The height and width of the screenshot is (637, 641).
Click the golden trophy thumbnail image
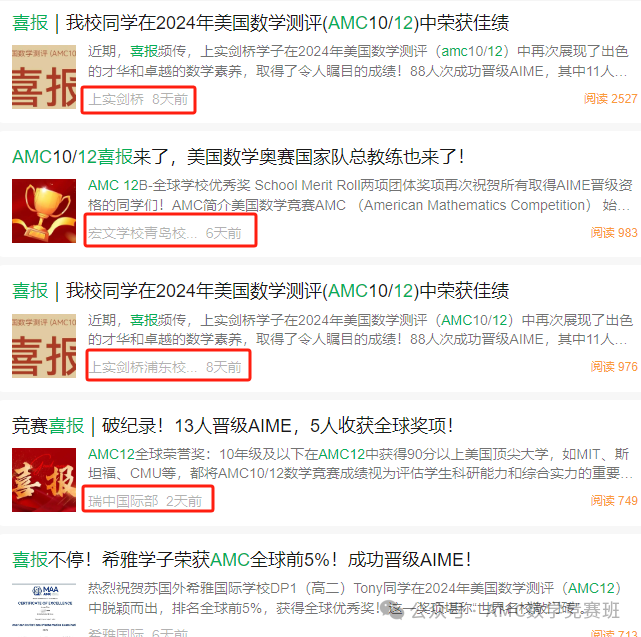pyautogui.click(x=44, y=211)
